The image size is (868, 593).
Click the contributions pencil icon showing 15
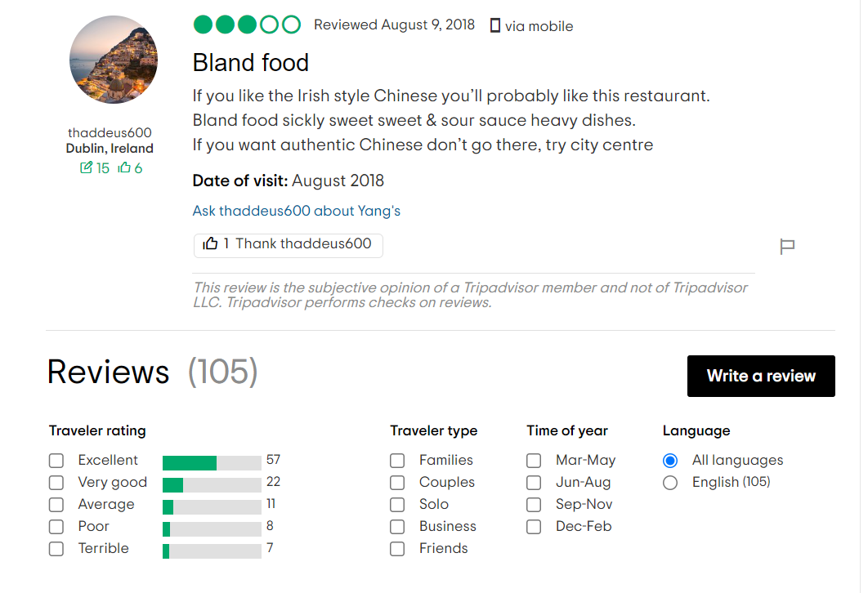[88, 167]
